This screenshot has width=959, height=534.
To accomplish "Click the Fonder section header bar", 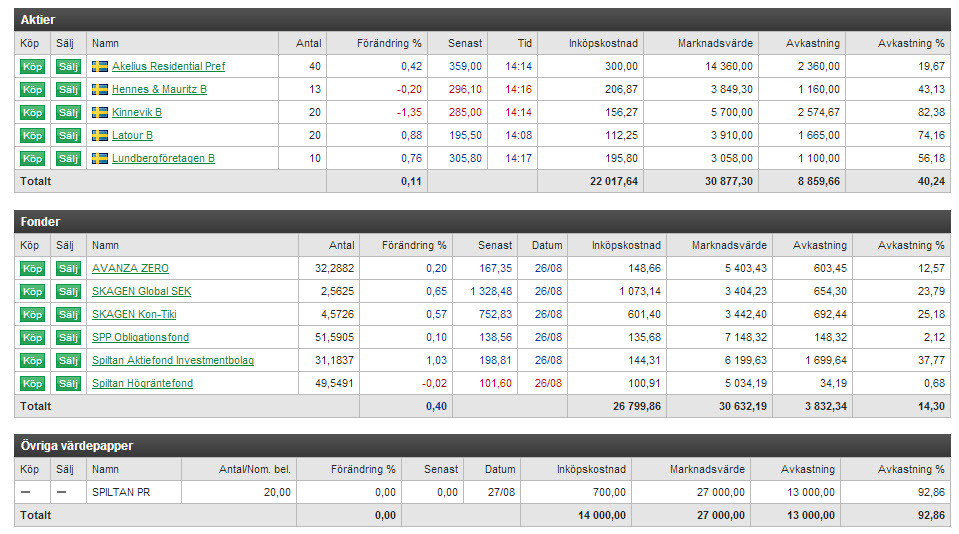I will [481, 222].
